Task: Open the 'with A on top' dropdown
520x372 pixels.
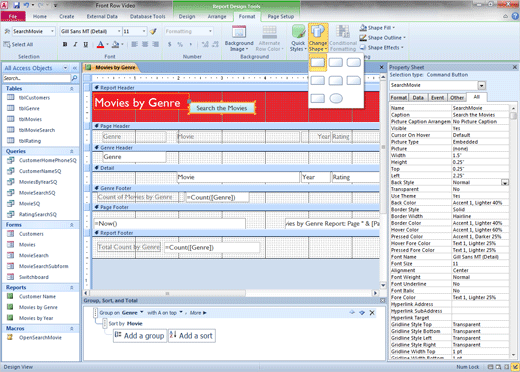Action: 181,312
